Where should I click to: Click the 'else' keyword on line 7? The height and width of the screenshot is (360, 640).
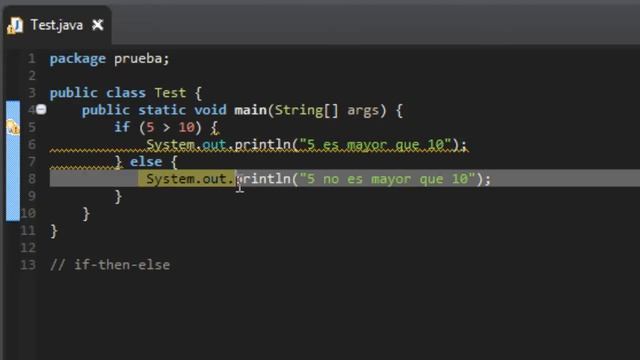[x=146, y=162]
